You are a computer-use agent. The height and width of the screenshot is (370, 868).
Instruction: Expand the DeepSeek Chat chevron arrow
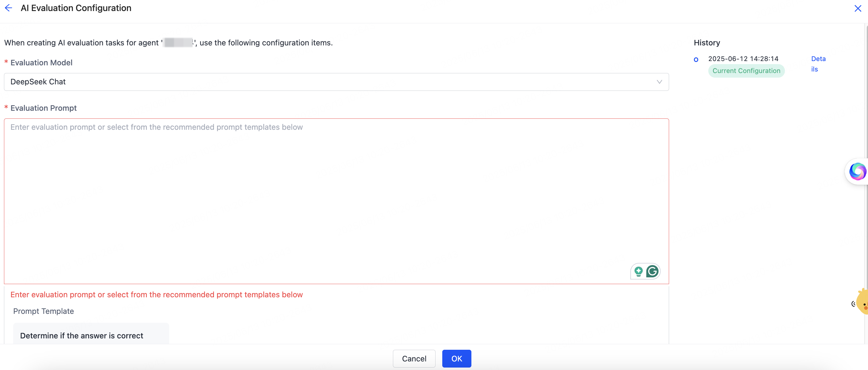(x=659, y=82)
